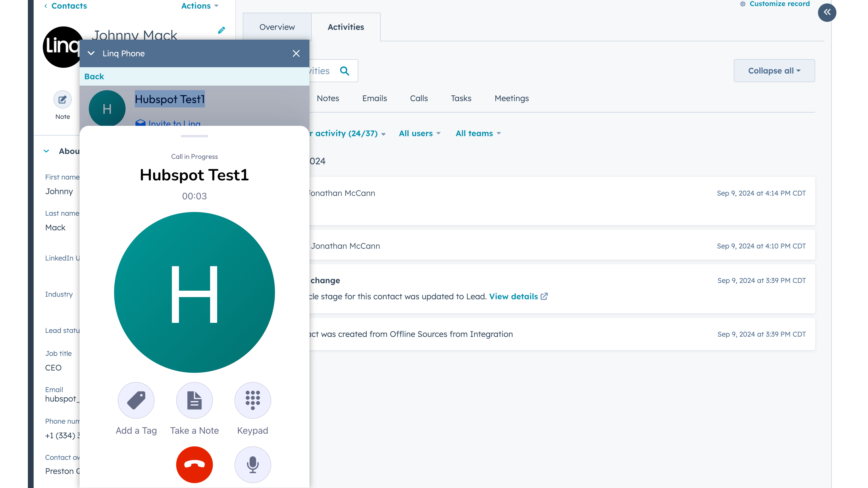Screen dimensions: 868x488
Task: Open the Keypad
Action: 253,400
